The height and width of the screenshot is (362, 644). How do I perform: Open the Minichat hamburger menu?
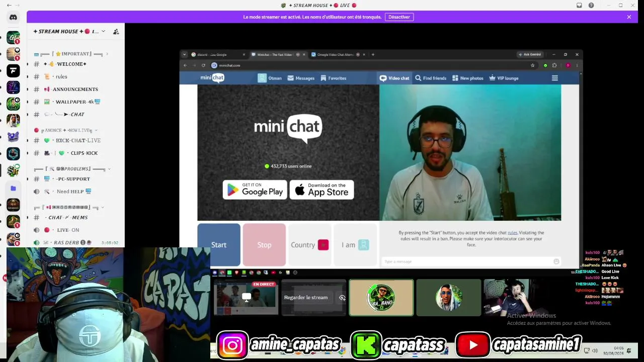click(555, 78)
